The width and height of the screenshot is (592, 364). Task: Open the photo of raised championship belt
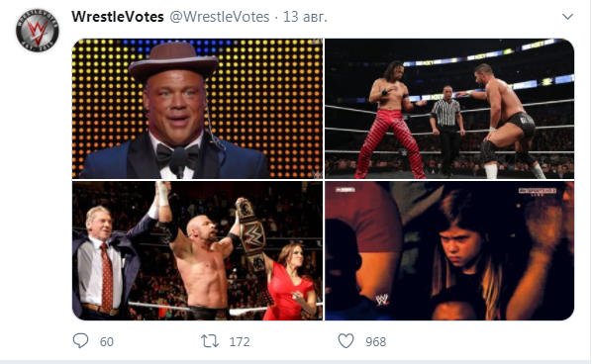pyautogui.click(x=197, y=251)
